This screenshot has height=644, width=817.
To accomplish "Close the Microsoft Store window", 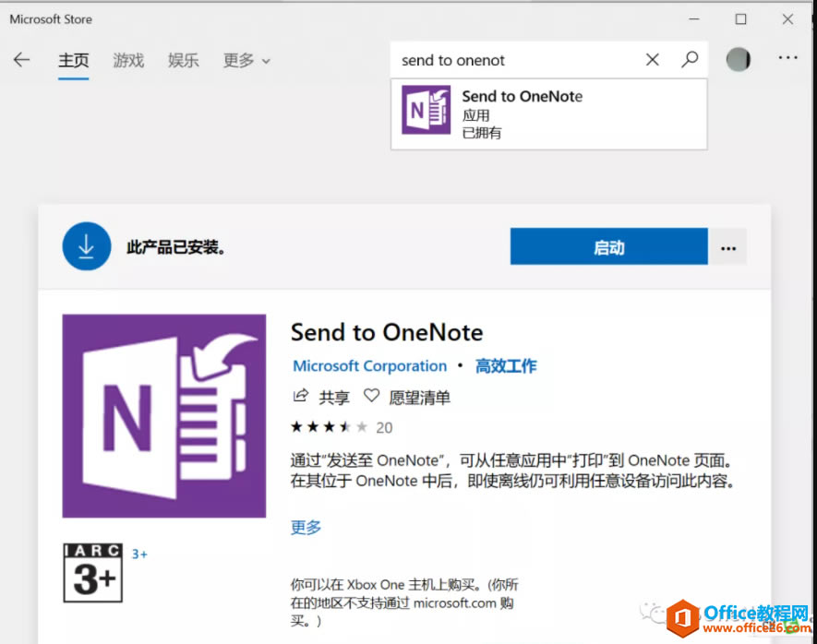I will [787, 19].
